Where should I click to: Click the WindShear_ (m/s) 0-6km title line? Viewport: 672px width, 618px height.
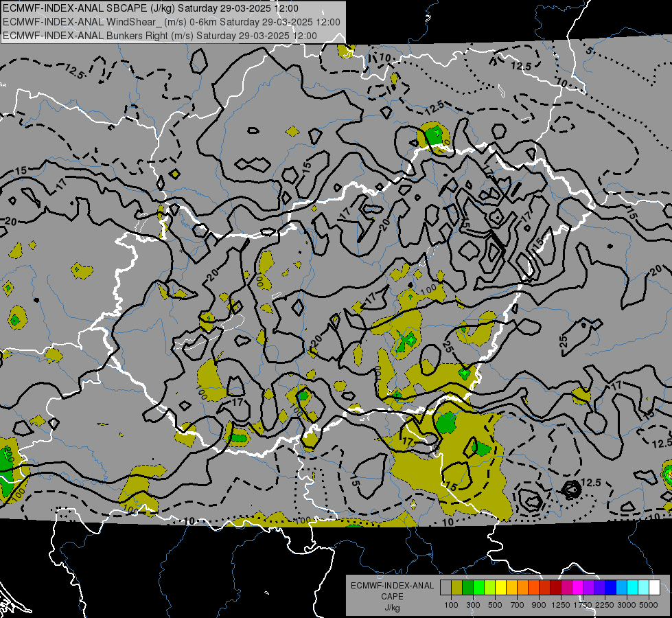[172, 22]
